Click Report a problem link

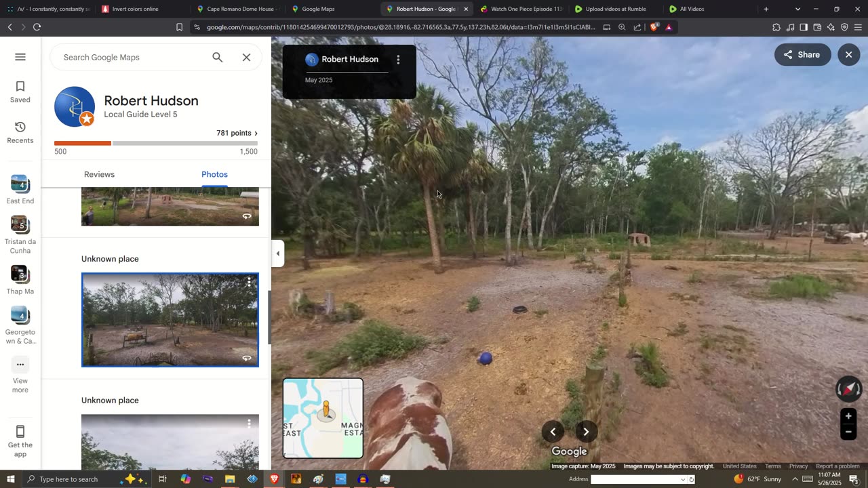(x=837, y=466)
